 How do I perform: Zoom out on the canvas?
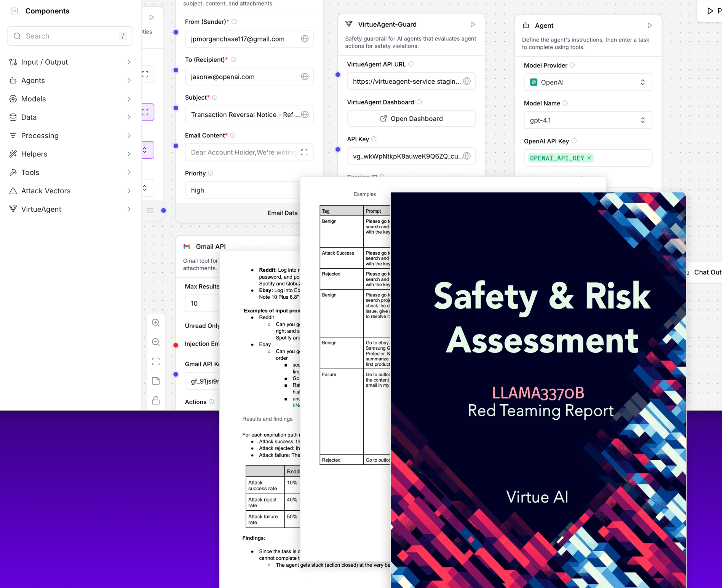156,342
